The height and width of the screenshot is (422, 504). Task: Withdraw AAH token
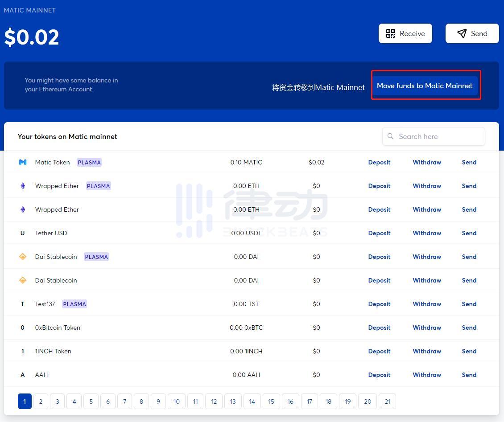pyautogui.click(x=427, y=375)
